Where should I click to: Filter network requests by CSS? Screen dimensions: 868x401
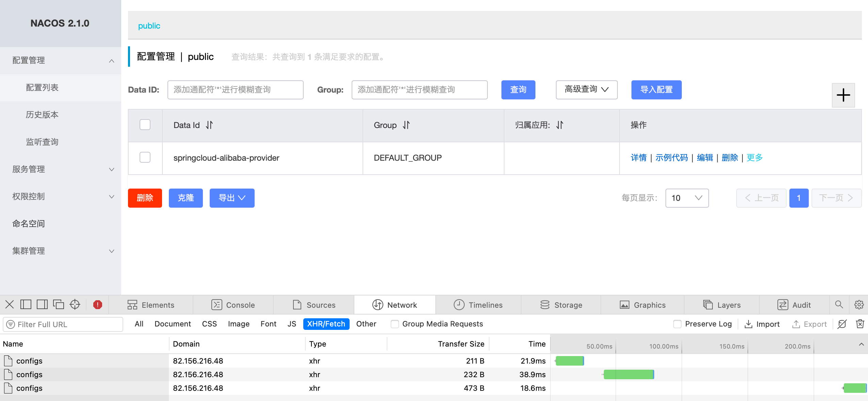(x=209, y=324)
